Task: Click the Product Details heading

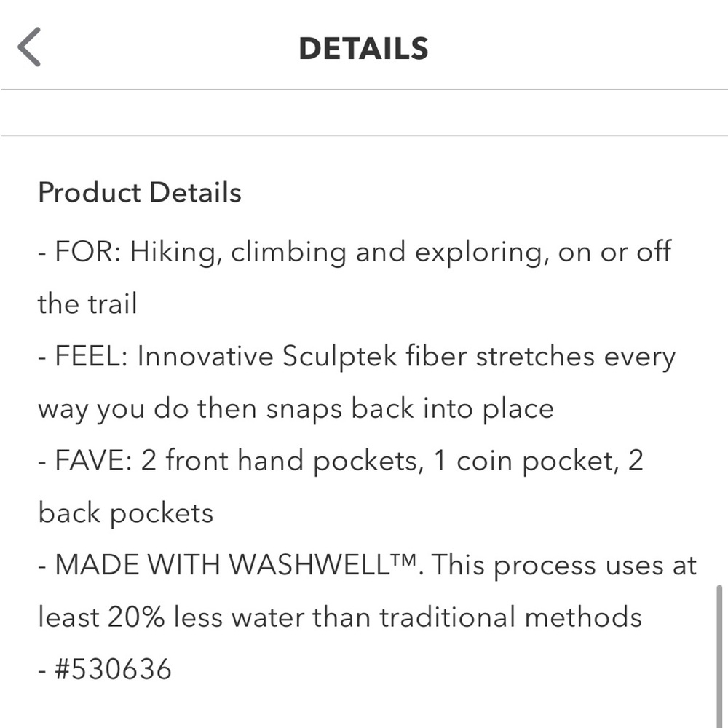Action: click(x=139, y=193)
